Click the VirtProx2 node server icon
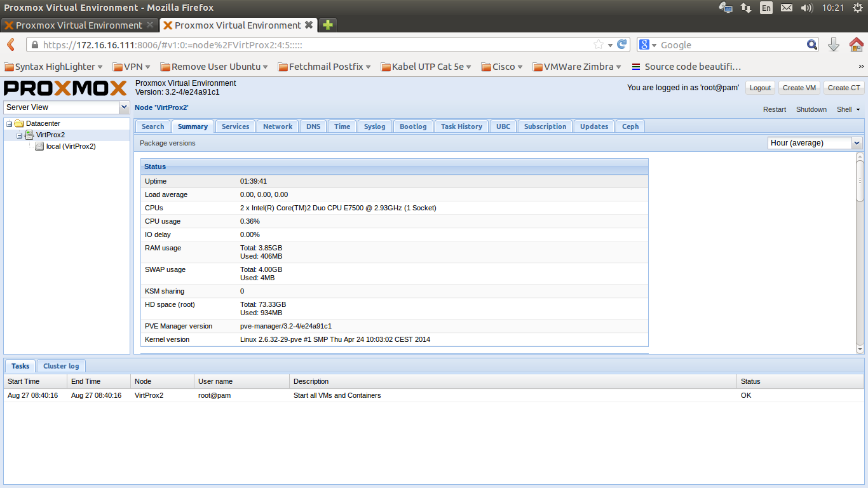Screen dimensions: 868x488 [x=29, y=135]
